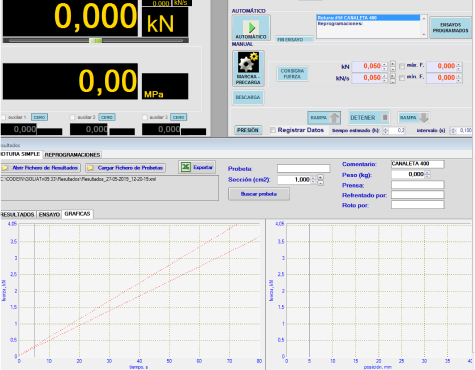Click the Refrentado por input field

point(417,195)
